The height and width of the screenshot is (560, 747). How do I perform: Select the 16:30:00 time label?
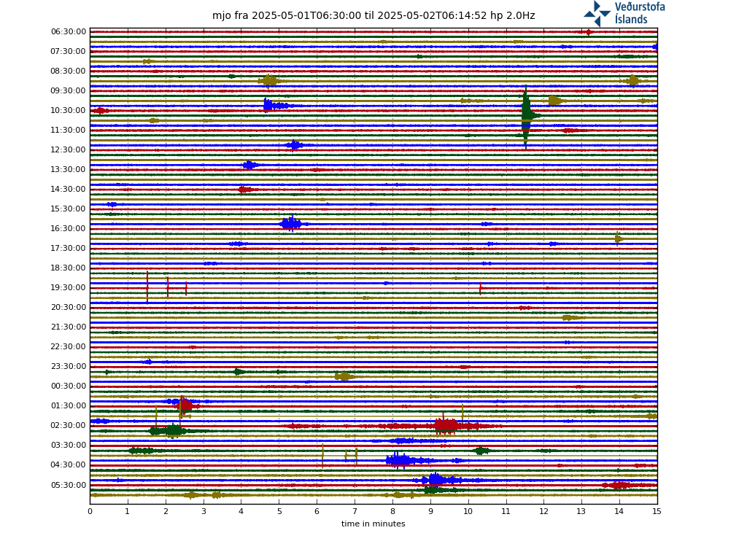click(69, 228)
